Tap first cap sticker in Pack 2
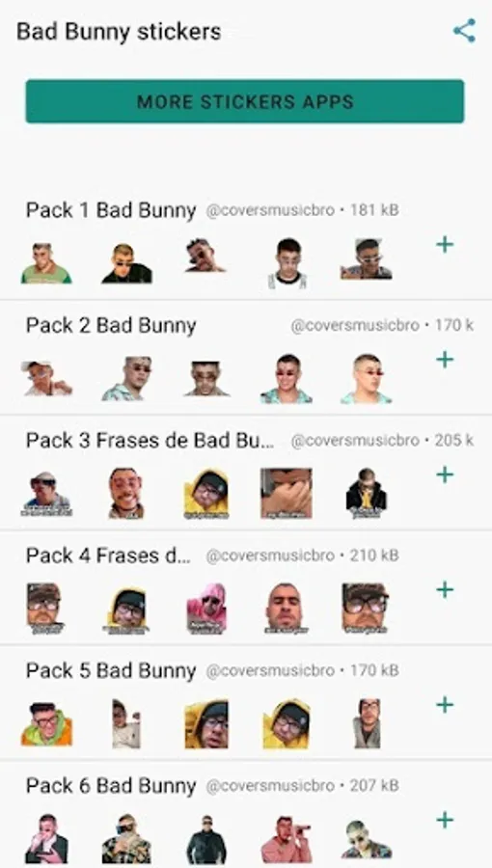The height and width of the screenshot is (868, 492). (46, 378)
